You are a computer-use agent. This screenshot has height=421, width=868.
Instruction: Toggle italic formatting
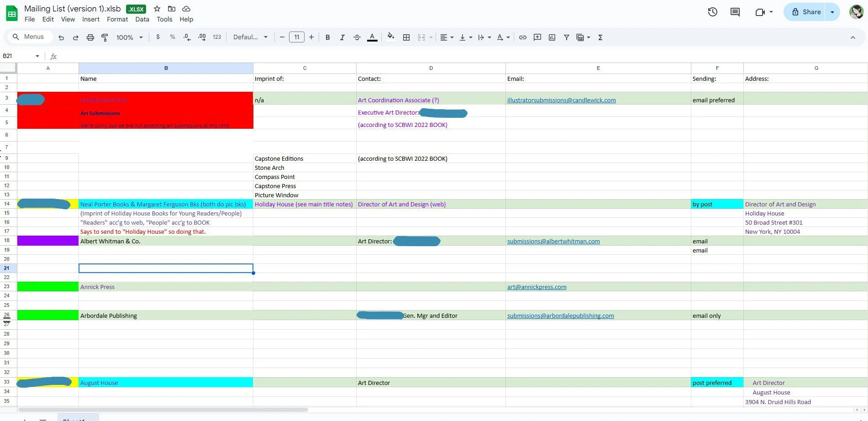click(342, 37)
